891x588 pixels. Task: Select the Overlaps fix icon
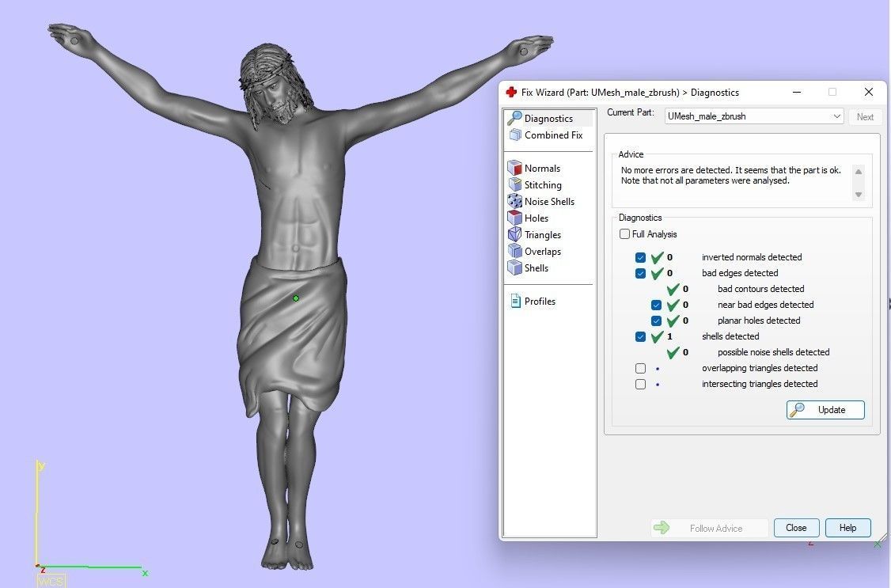(514, 251)
